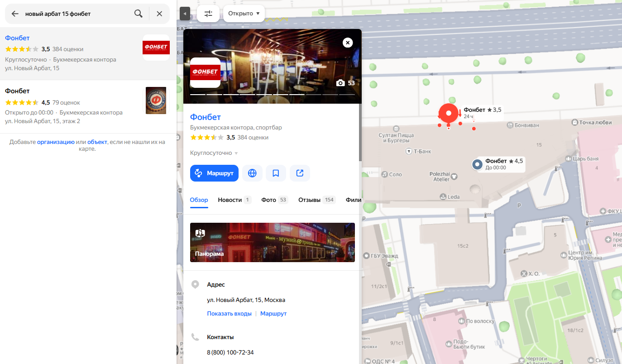Image resolution: width=622 pixels, height=364 pixels.
Task: Click the round Фонбет emblem thumbnail in results
Action: pyautogui.click(x=156, y=101)
